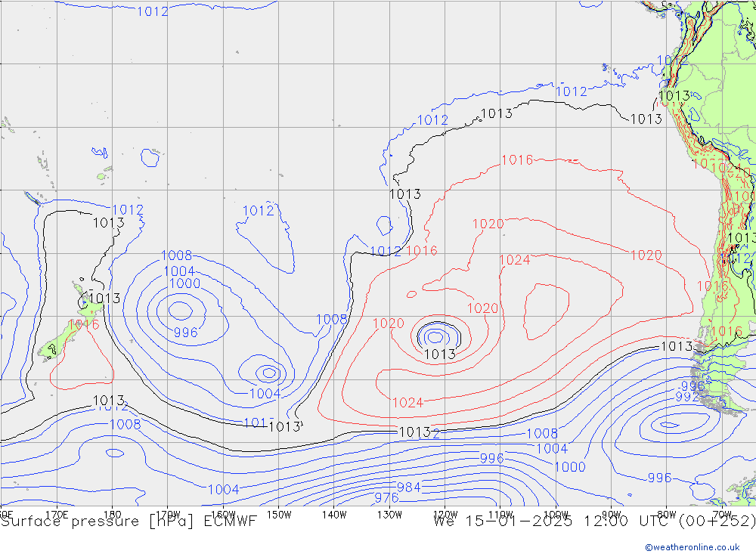The width and height of the screenshot is (756, 554).
Task: Click the forecast date 'We 15-01-2025 12:00 UTC'
Action: point(567,522)
